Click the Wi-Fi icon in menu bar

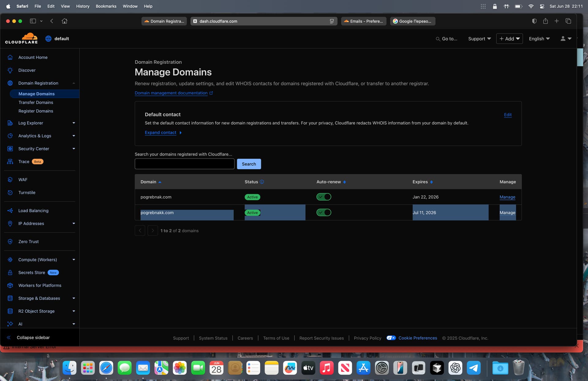[x=531, y=6]
